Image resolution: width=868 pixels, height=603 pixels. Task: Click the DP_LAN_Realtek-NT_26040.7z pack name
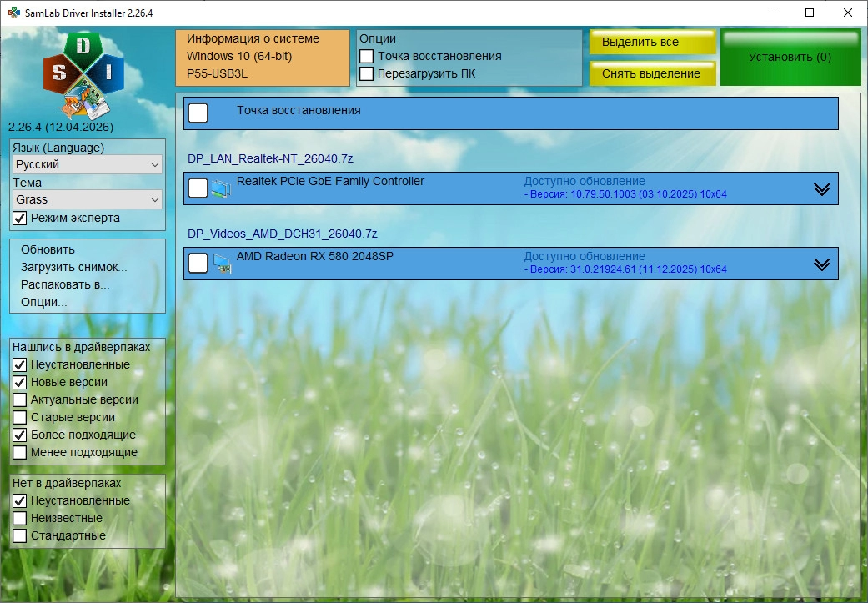point(270,159)
